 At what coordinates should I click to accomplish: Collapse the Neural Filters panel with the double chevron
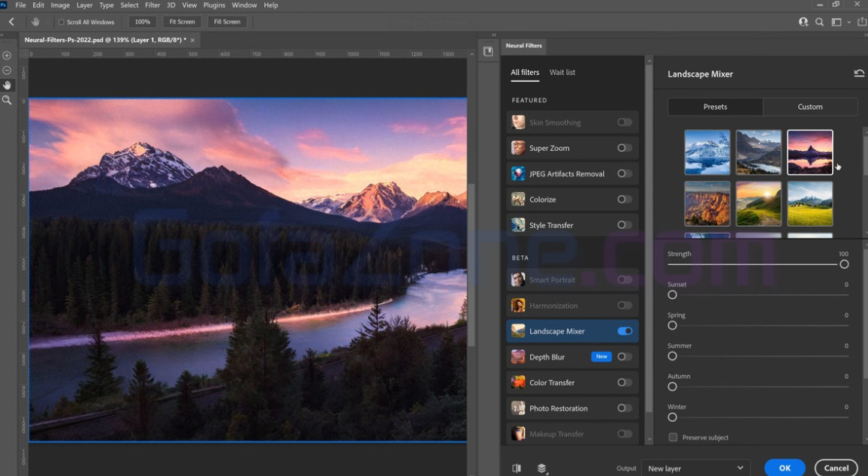pyautogui.click(x=494, y=35)
